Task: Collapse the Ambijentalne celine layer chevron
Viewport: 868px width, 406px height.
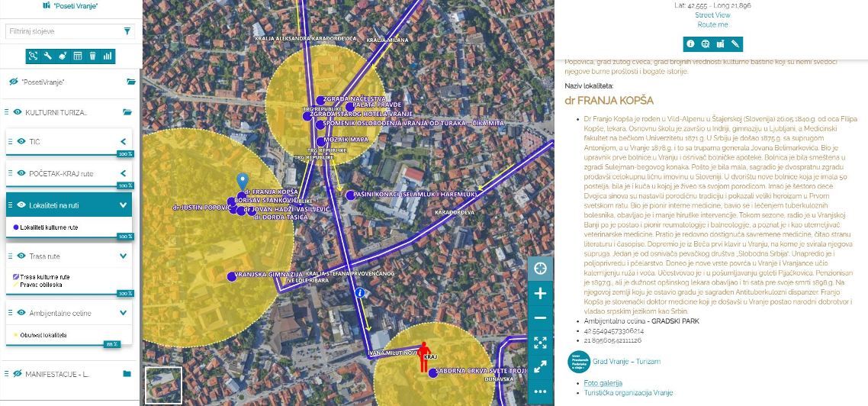Action: coord(123,312)
